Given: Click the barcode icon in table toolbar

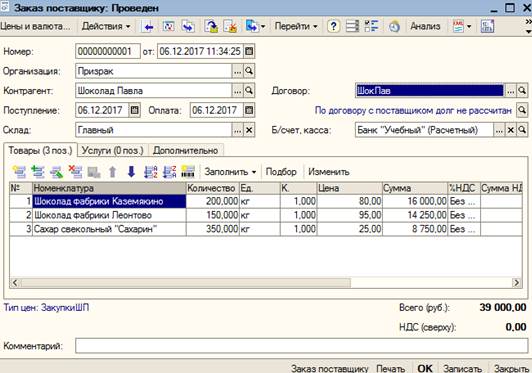Looking at the screenshot, I should [188, 172].
